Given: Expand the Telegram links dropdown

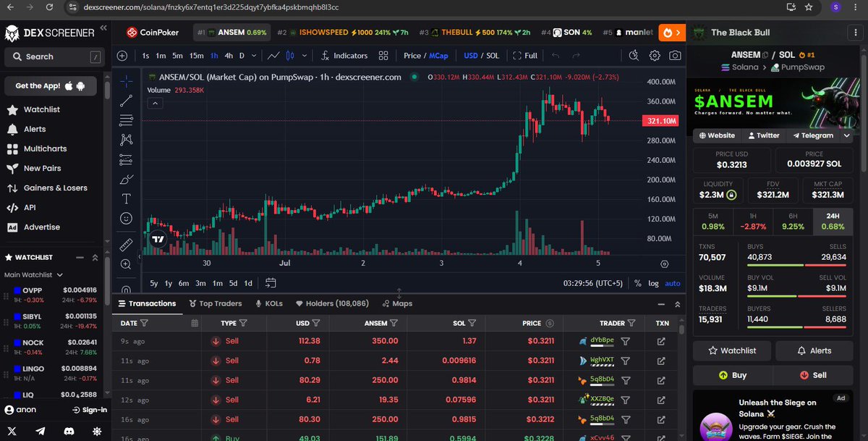Looking at the screenshot, I should pyautogui.click(x=847, y=135).
